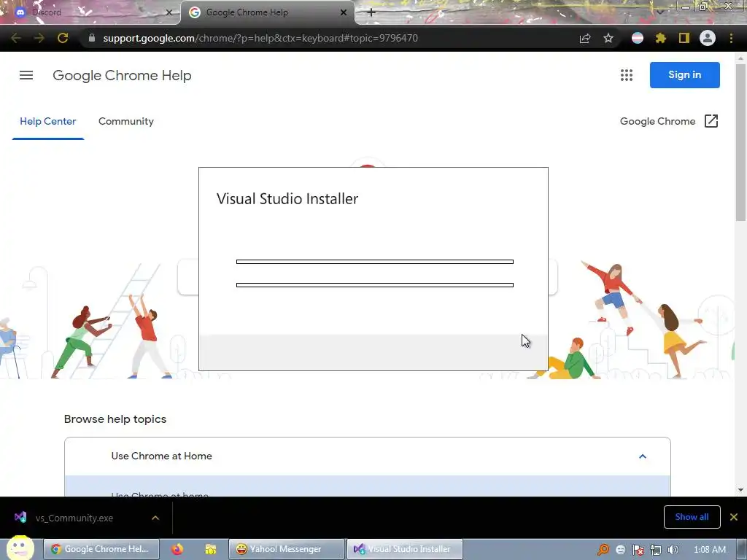Switch to the Discord browser tab
This screenshot has height=560, width=747.
click(90, 12)
